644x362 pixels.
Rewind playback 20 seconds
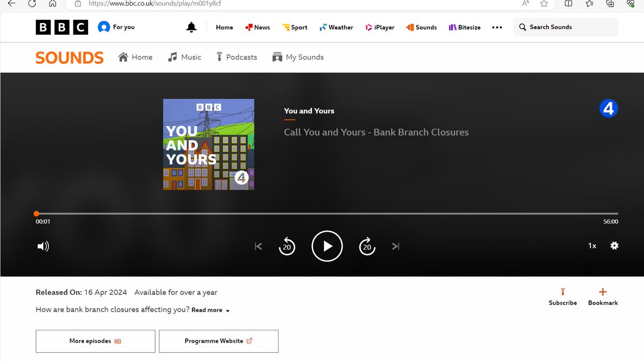(x=287, y=246)
